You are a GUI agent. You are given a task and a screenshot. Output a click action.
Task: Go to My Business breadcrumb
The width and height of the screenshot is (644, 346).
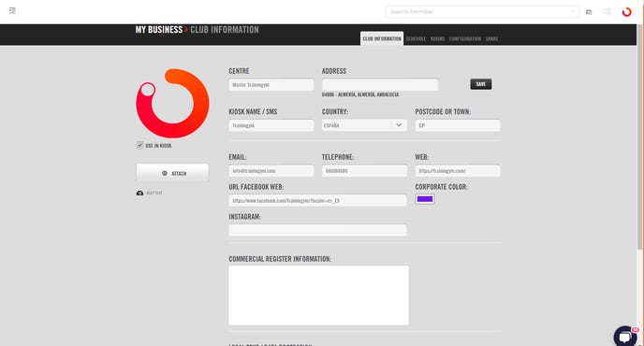[159, 30]
